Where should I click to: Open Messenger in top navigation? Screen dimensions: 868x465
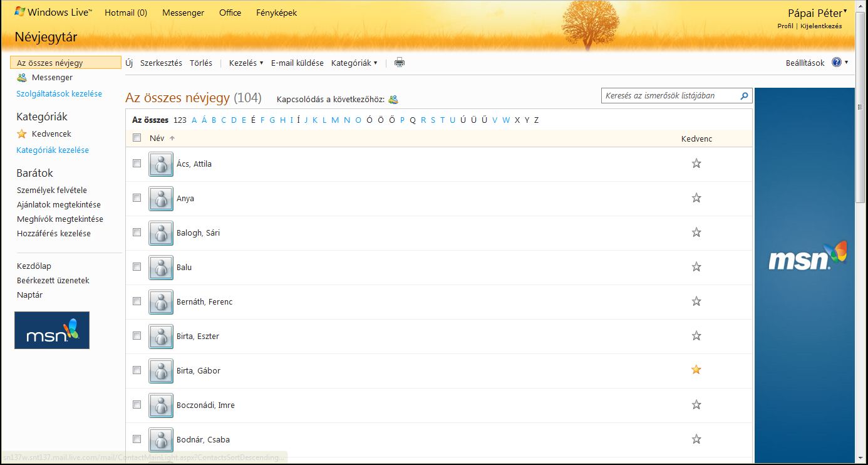183,13
